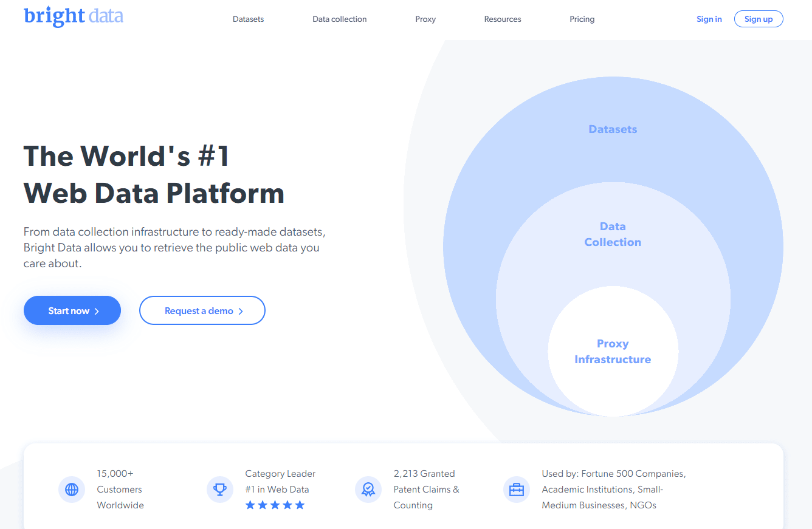The width and height of the screenshot is (812, 529).
Task: Click the Sign in link
Action: 709,19
